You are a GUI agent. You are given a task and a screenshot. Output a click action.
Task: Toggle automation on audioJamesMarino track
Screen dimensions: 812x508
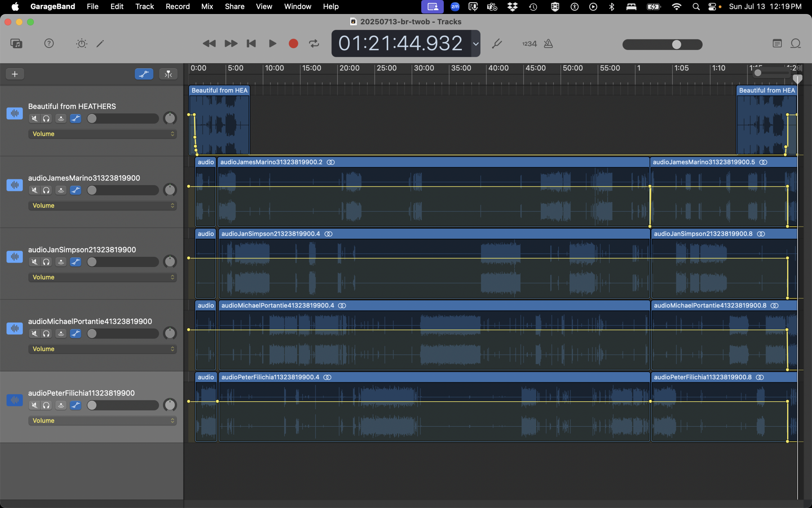coord(75,190)
